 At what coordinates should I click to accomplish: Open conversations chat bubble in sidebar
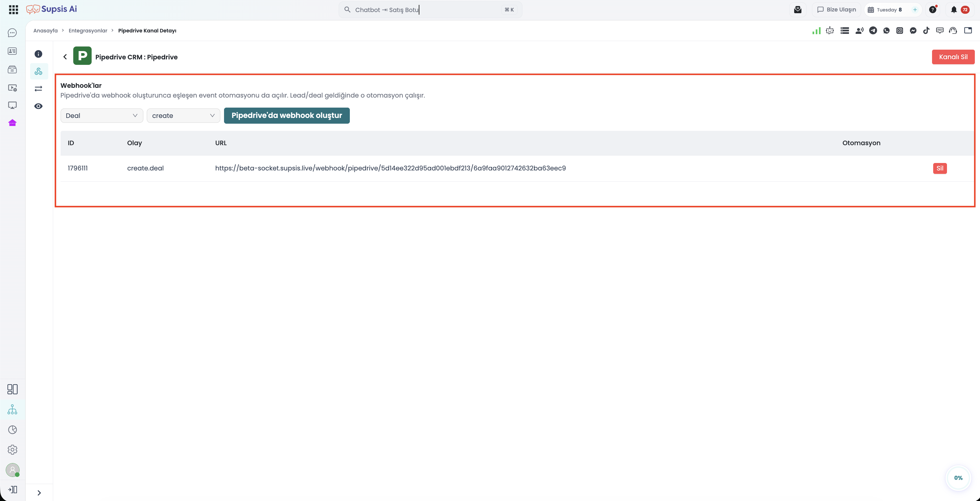coord(12,33)
